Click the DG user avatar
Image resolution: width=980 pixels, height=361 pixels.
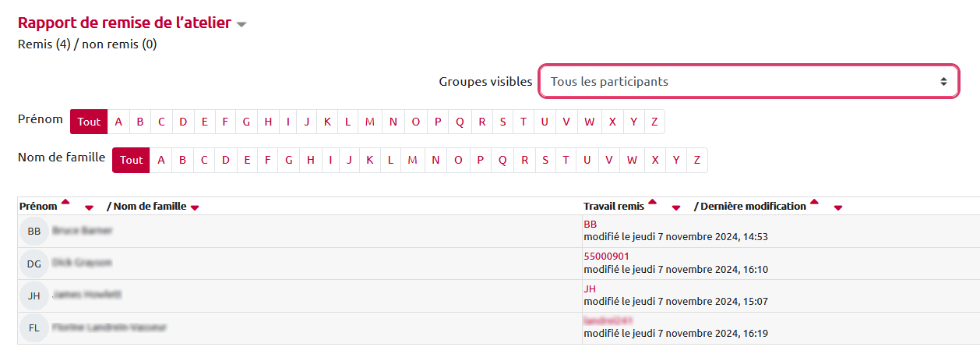coord(34,264)
